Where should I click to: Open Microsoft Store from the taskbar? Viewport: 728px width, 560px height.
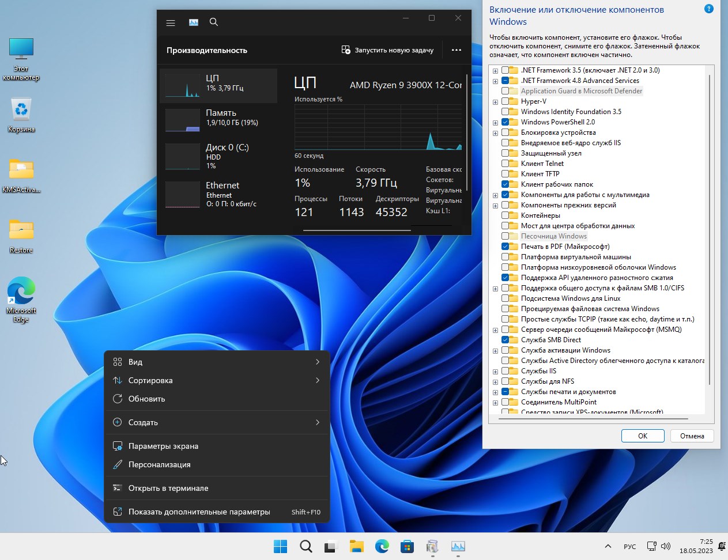(407, 546)
